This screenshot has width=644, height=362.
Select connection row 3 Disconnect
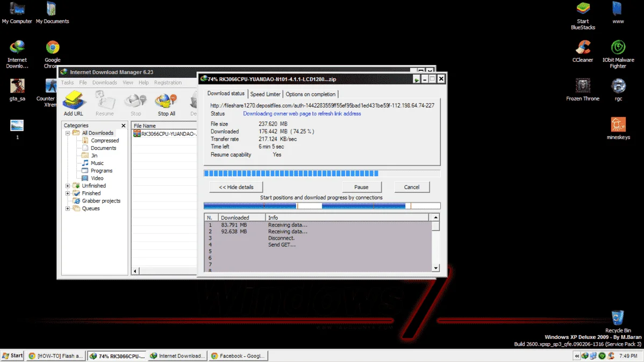(x=318, y=238)
